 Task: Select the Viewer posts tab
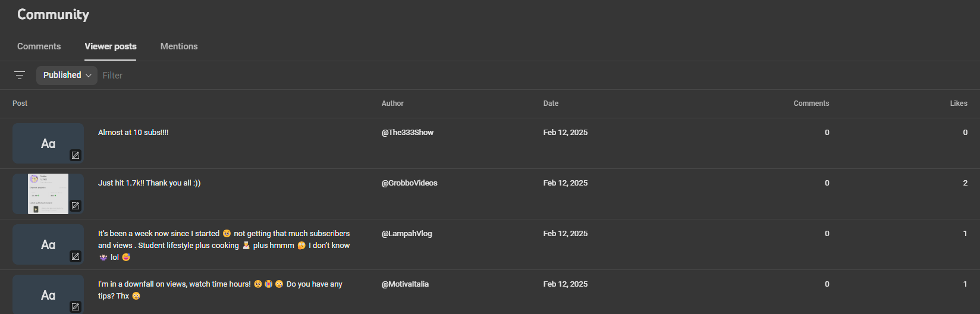point(111,46)
